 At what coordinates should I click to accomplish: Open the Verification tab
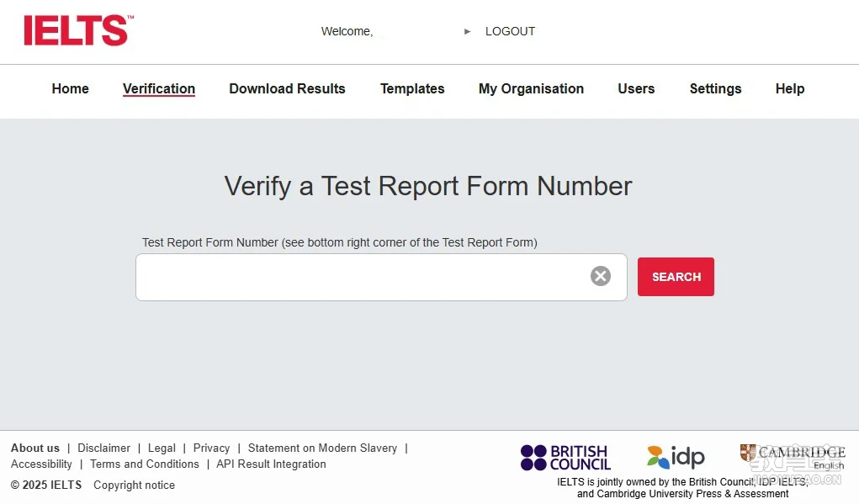159,88
